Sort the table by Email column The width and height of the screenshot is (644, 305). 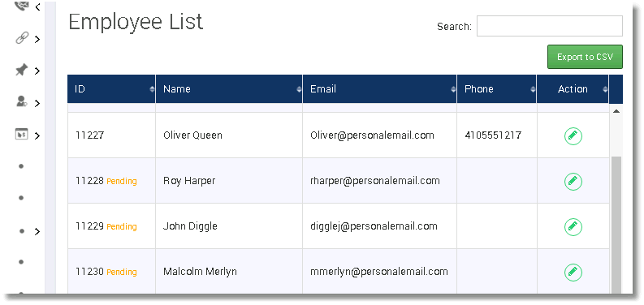click(379, 89)
